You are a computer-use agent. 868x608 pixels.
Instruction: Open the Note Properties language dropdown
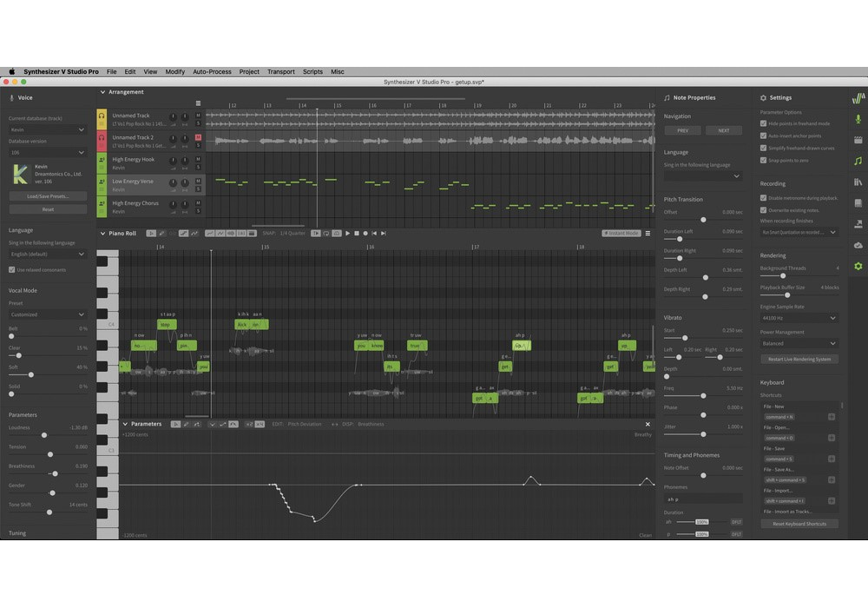tap(703, 176)
